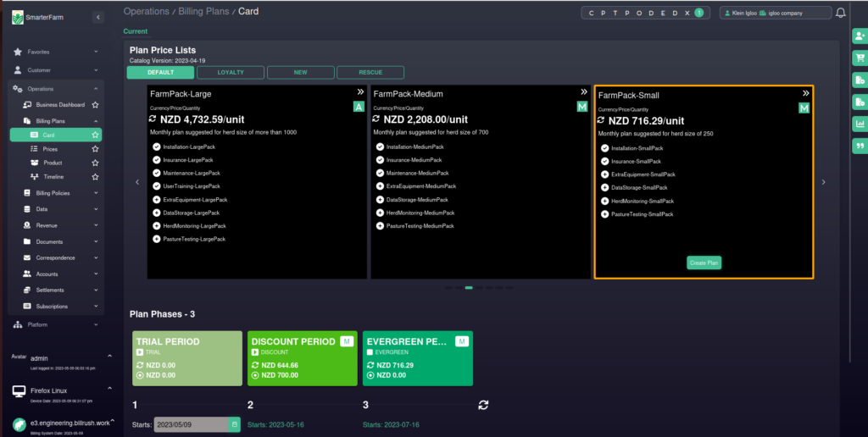Viewport: 868px width, 437px height.
Task: Expand FarmPack-Small card double-arrow icon
Action: [x=805, y=93]
